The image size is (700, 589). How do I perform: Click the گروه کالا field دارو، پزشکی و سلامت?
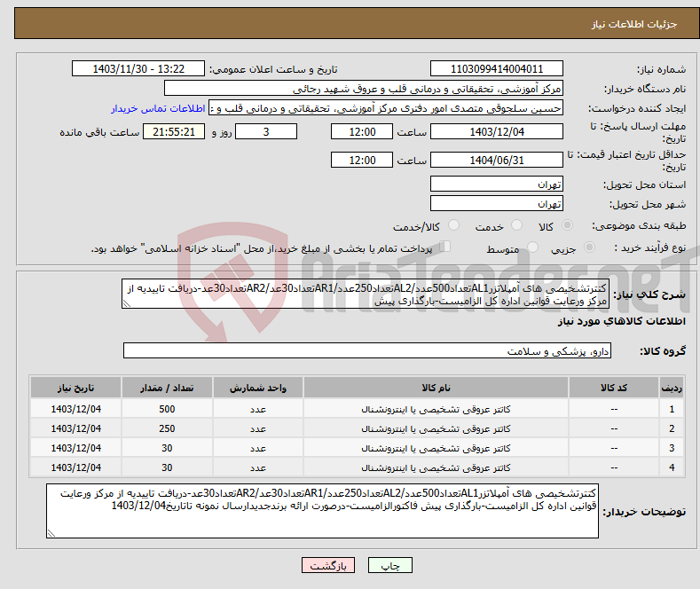click(x=367, y=350)
